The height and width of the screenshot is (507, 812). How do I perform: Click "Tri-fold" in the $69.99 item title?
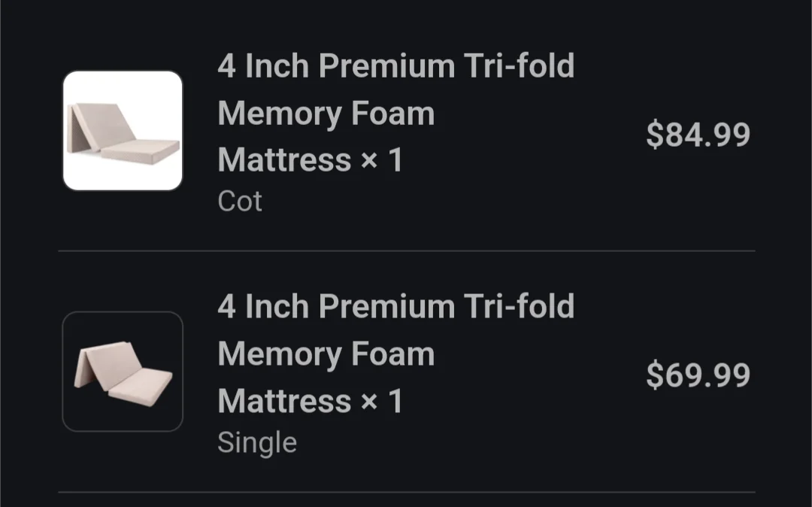[519, 307]
